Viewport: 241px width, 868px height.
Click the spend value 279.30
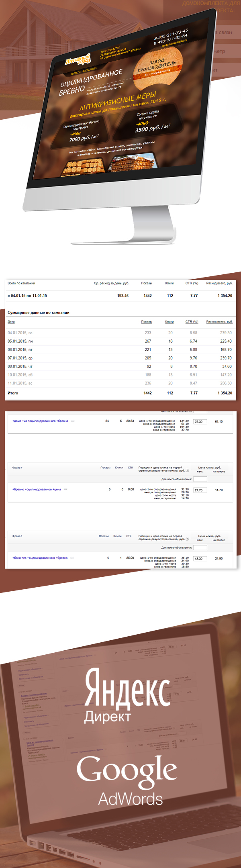coord(226,333)
